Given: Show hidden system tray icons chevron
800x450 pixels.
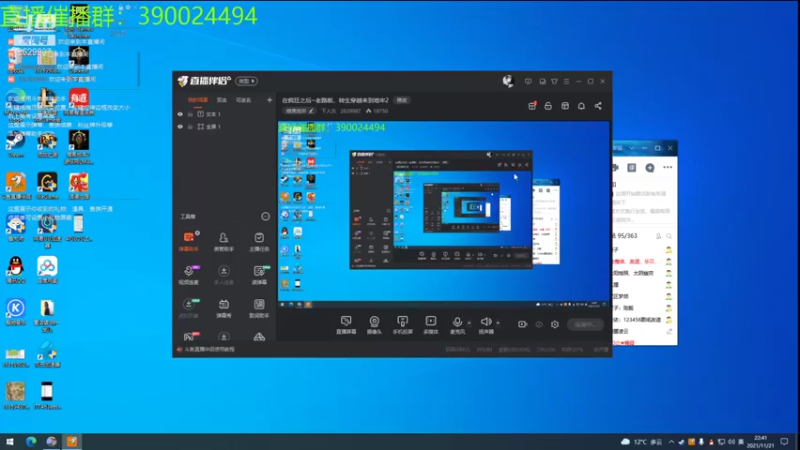Looking at the screenshot, I should click(671, 442).
